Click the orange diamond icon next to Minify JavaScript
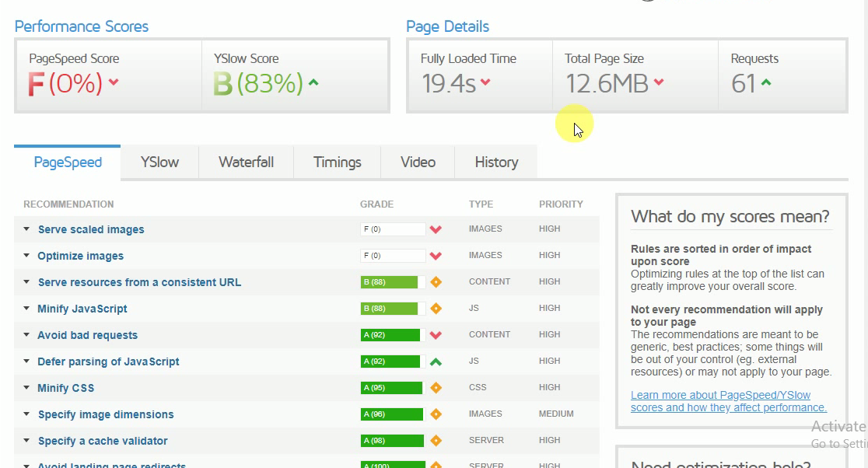Screen dimensions: 868x468 [436, 309]
